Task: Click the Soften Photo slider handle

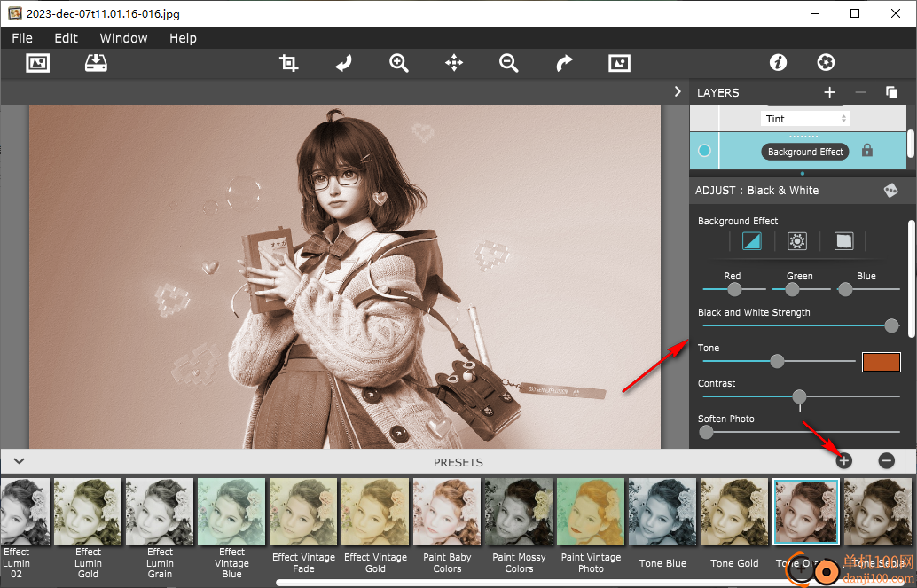Action: (706, 433)
